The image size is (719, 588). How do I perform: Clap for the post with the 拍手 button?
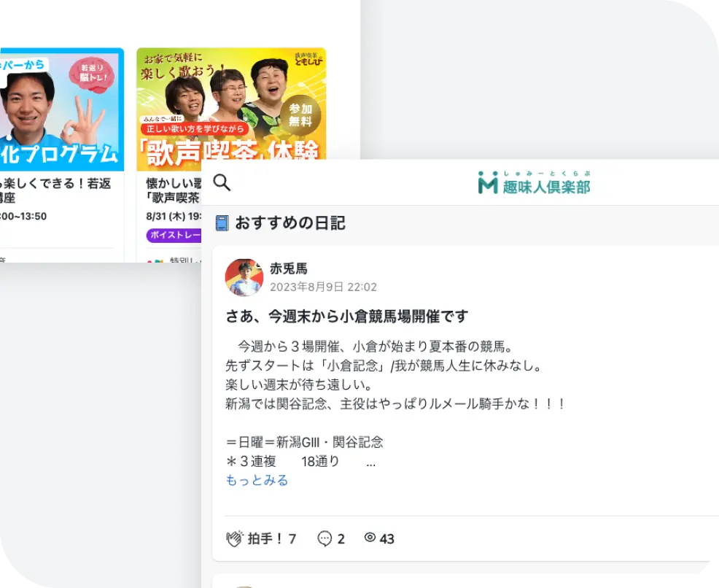point(261,538)
